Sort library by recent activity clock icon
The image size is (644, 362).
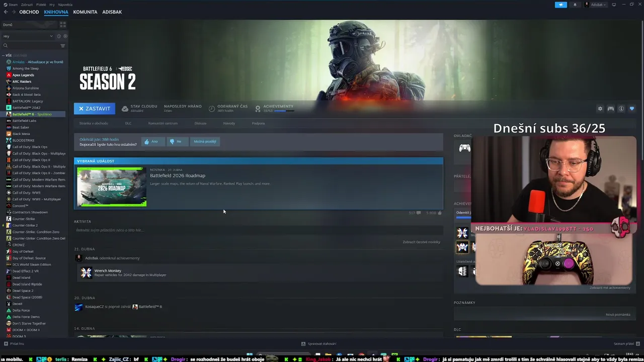click(x=59, y=36)
